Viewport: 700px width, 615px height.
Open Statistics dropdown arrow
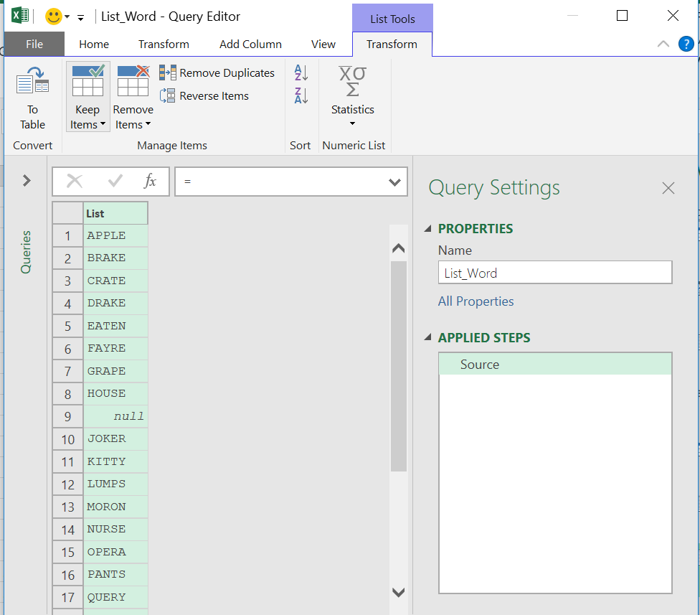point(352,123)
